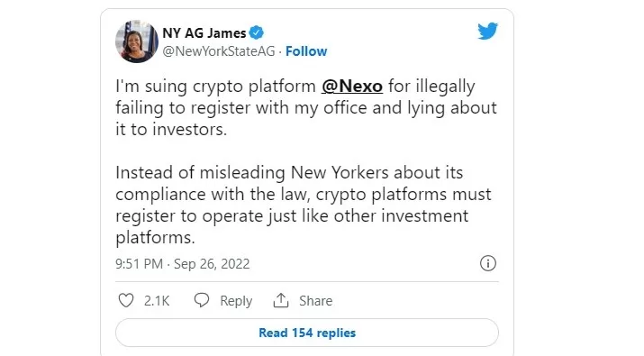Click the share upload arrow icon
Viewport: 644px width, 356px height.
click(x=281, y=300)
